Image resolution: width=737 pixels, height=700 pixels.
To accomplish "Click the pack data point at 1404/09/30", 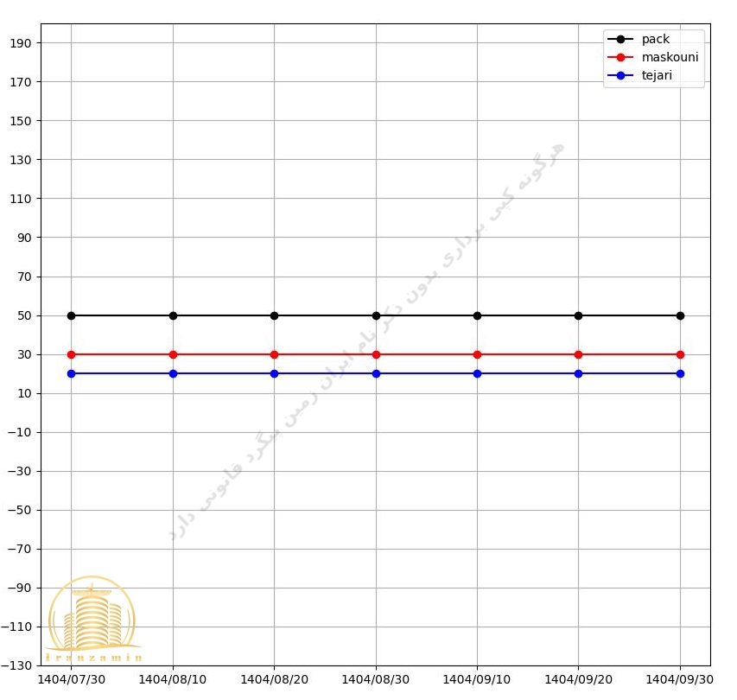I will (x=680, y=315).
